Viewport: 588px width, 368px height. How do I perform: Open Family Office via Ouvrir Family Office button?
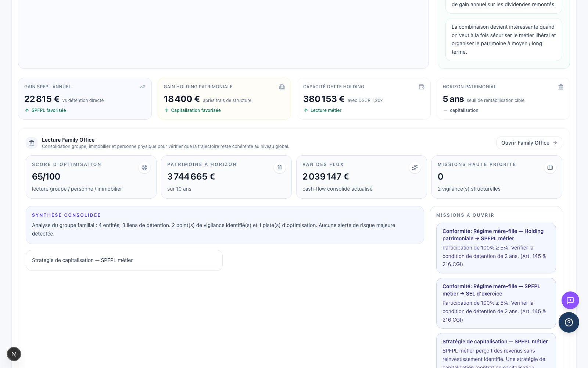pyautogui.click(x=529, y=143)
